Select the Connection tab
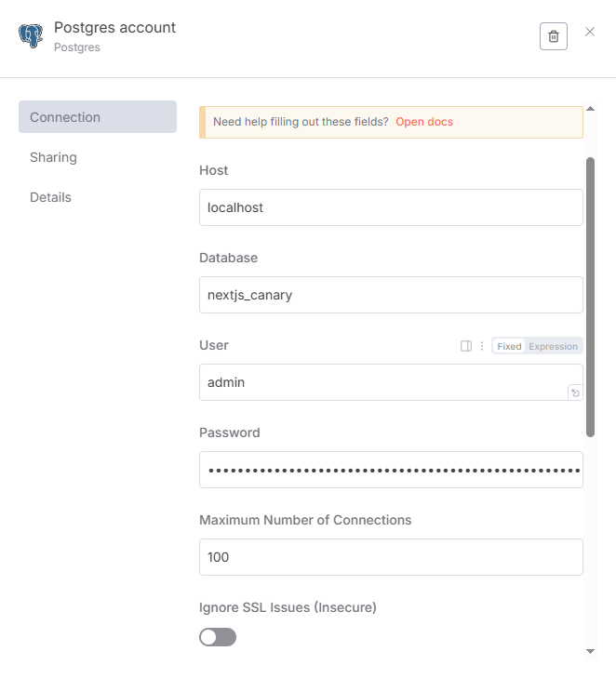 click(x=98, y=117)
